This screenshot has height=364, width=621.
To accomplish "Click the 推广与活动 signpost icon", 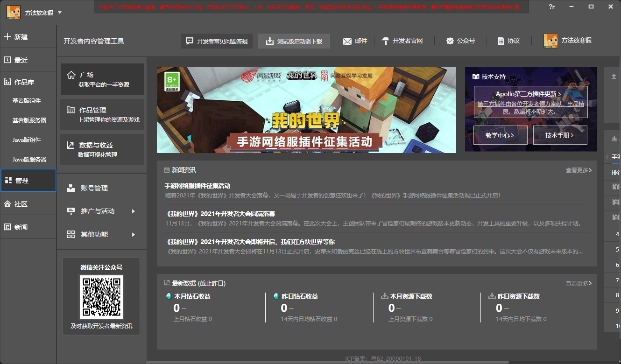I will pyautogui.click(x=71, y=211).
